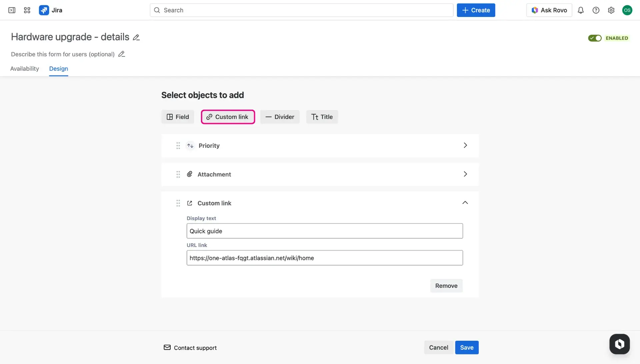Expand the Priority field row
Viewport: 640px width, 364px height.
click(x=465, y=145)
